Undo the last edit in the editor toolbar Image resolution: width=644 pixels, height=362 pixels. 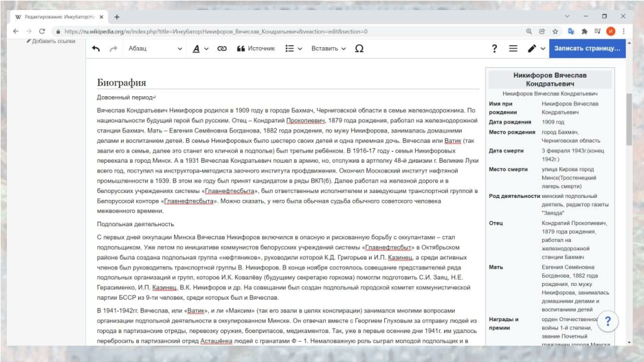96,48
